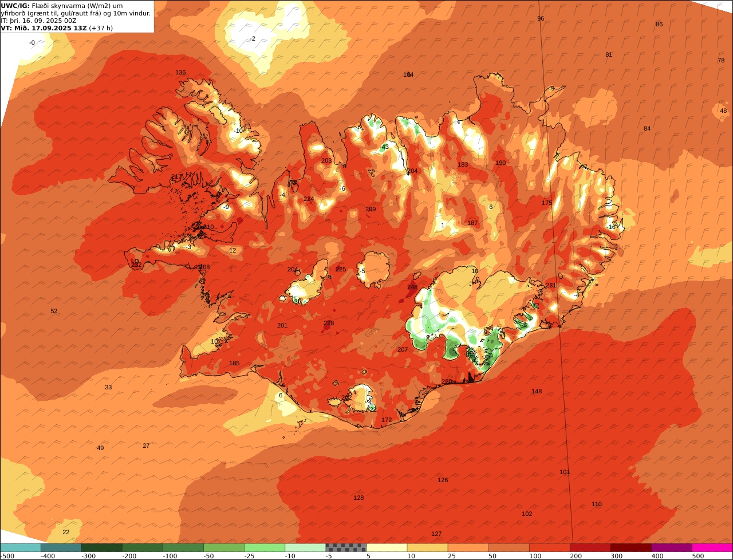The height and width of the screenshot is (560, 733).
Task: Click the map value 126
Action: click(443, 480)
